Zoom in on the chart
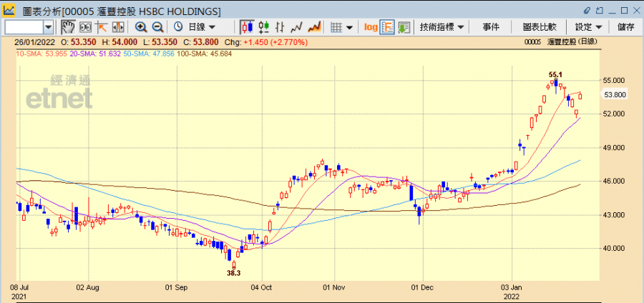This screenshot has width=644, height=303. click(141, 27)
